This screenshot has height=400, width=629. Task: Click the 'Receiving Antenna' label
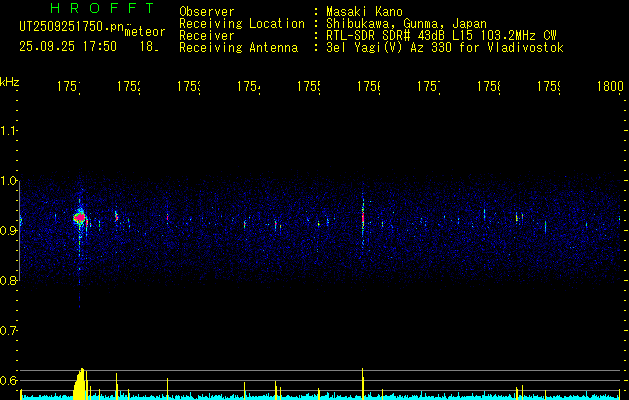pyautogui.click(x=239, y=48)
